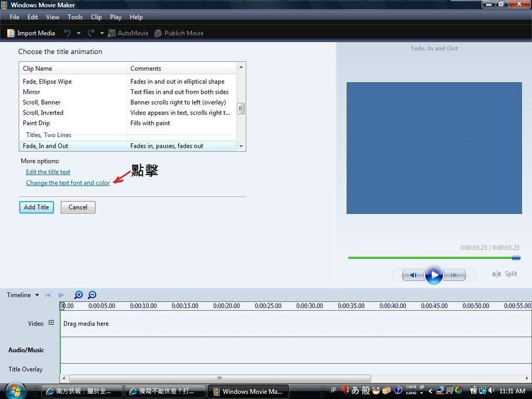
Task: Click the IME Pad basket icon
Action: (376, 391)
